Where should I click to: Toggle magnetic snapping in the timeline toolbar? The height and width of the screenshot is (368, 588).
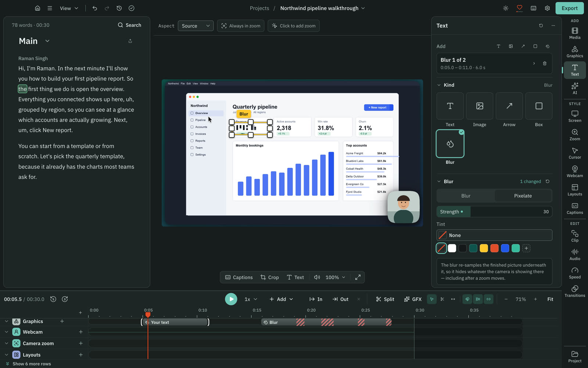tap(467, 299)
